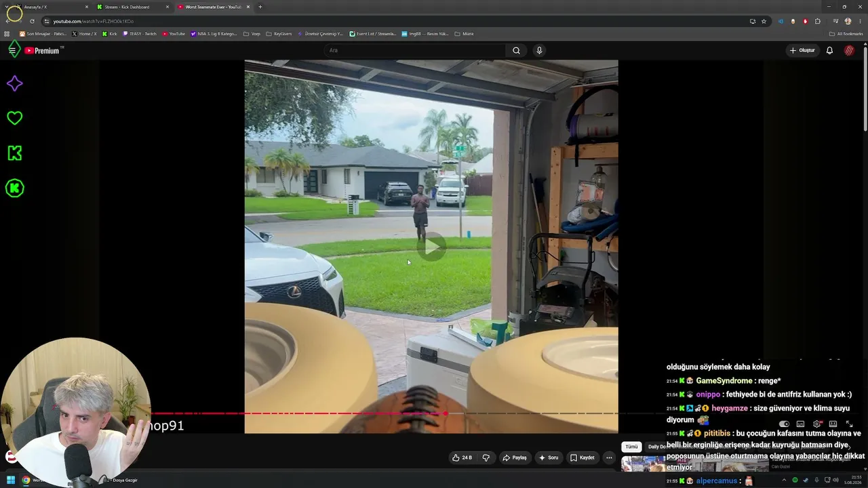Viewport: 868px width, 488px height.
Task: Switch to theater mode in player
Action: (x=833, y=424)
